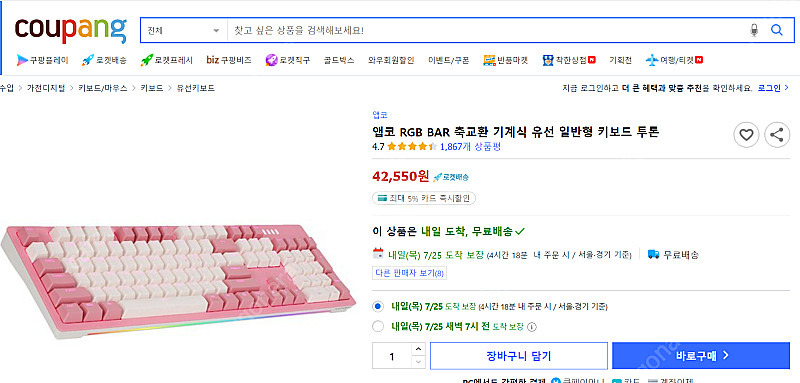
Task: Select 내일(목) 7/25 도착 보장 radio option
Action: 378,307
